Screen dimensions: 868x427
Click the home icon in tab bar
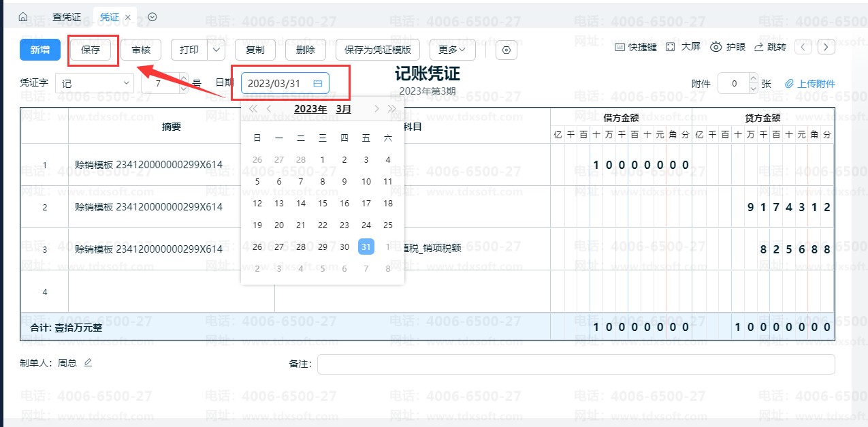(23, 16)
